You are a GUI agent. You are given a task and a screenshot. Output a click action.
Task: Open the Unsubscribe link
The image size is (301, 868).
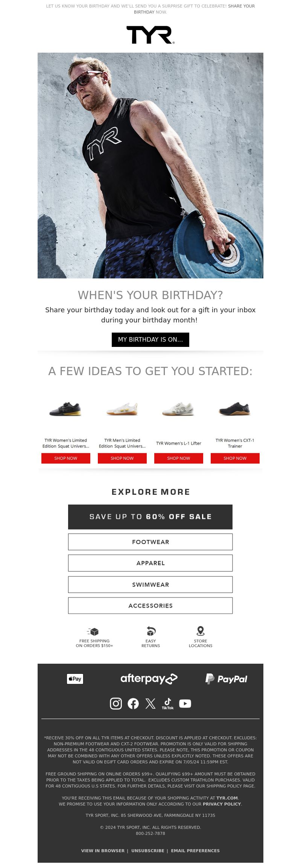[148, 851]
